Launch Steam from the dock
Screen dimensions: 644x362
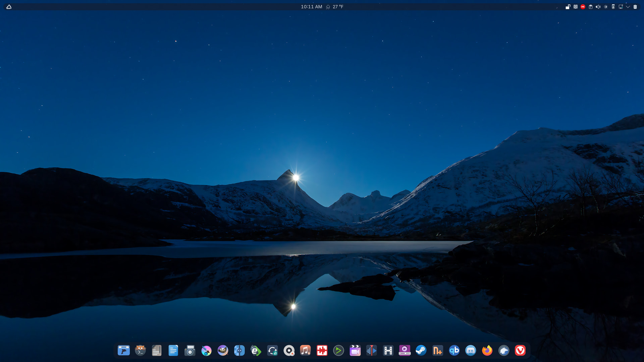(421, 351)
